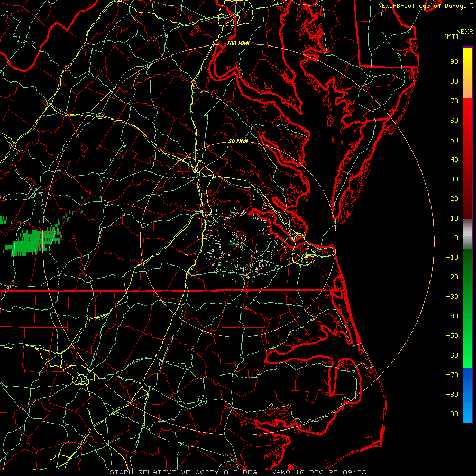Click the 10 value on the velocity scale
This screenshot has width=476, height=476.
(x=454, y=218)
